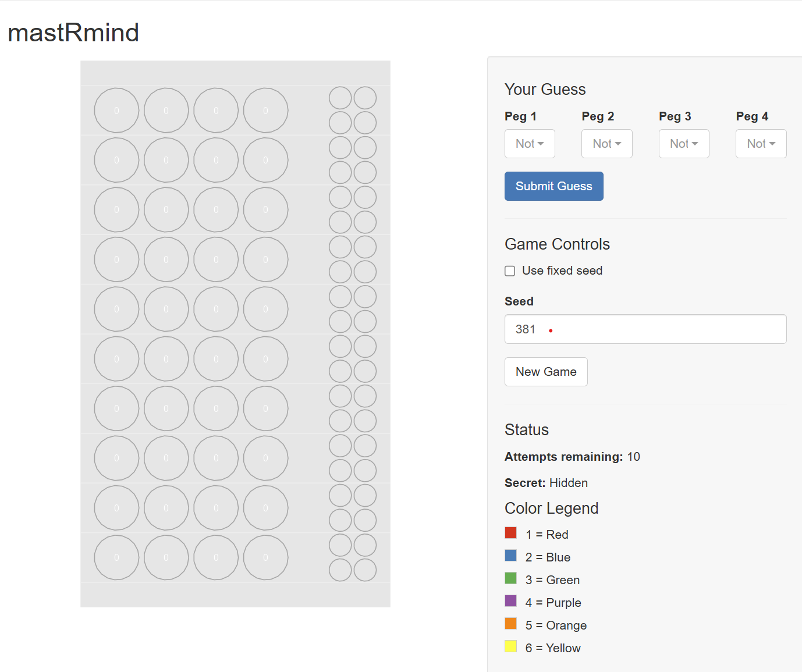This screenshot has height=672, width=802.
Task: Click the Purple color legend swatch
Action: 510,601
